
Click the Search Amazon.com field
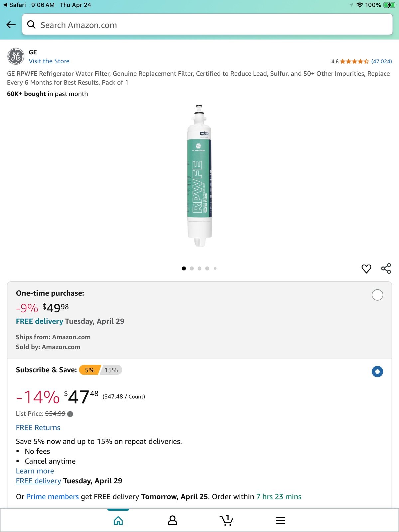click(207, 25)
